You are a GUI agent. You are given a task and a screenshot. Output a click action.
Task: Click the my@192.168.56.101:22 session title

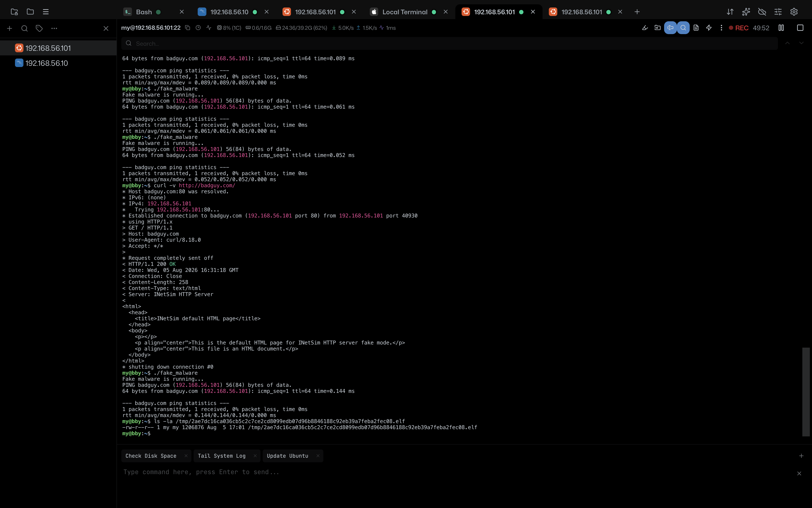pos(151,28)
